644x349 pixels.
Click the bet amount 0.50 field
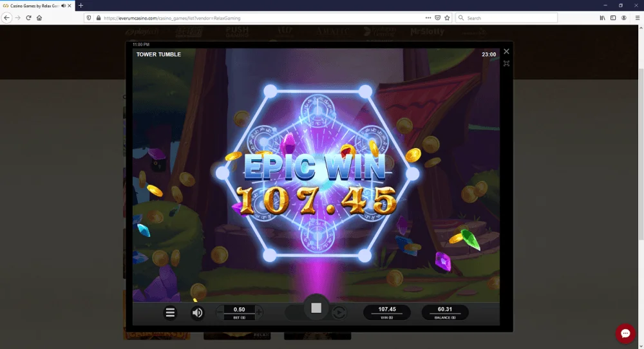[239, 310]
